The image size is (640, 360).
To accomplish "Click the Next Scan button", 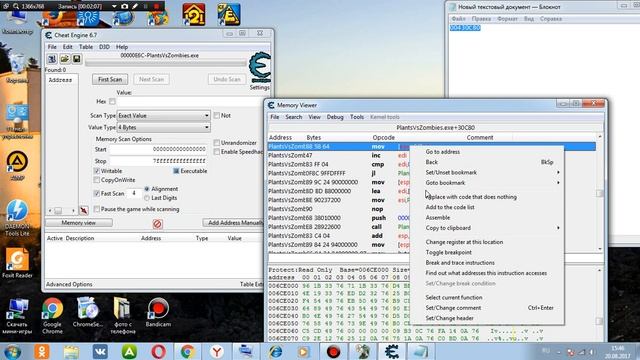I will 151,79.
